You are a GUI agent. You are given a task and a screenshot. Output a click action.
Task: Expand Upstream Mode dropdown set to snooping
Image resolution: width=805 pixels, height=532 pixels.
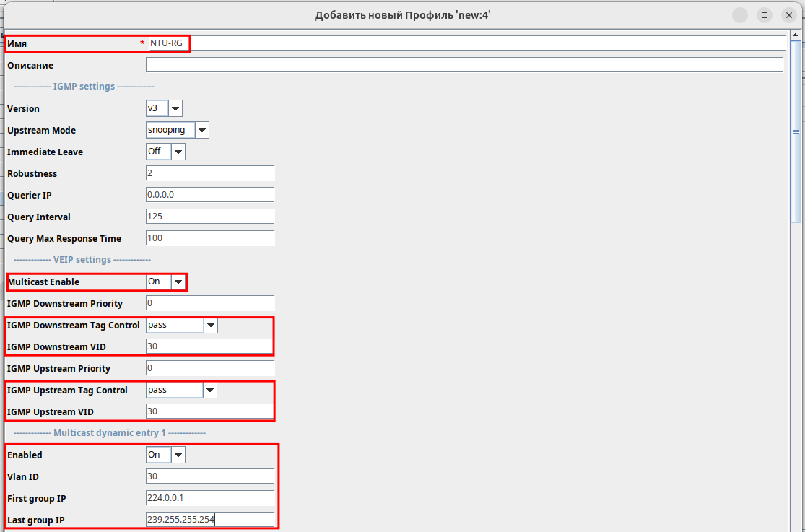point(177,130)
